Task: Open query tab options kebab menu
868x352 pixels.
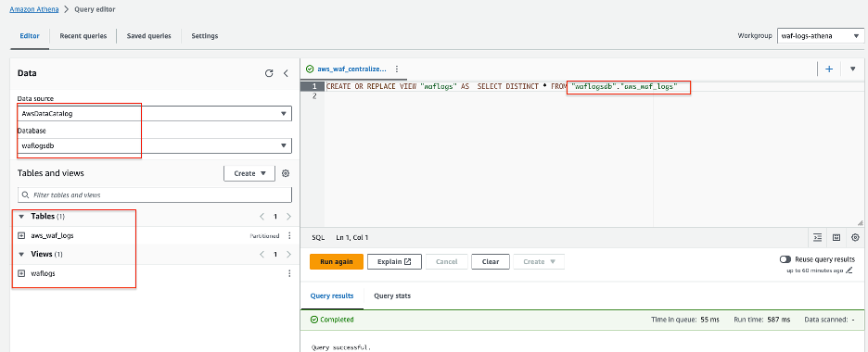Action: click(x=396, y=69)
